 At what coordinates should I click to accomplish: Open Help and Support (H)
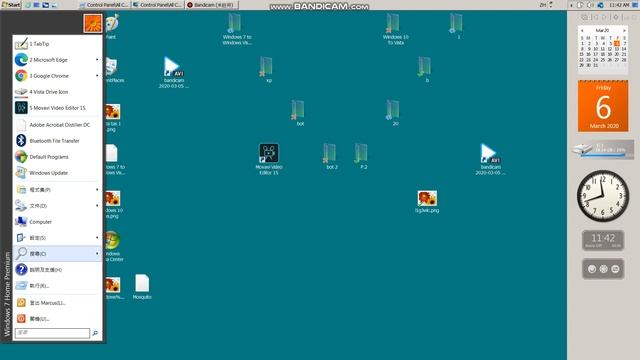coord(57,269)
